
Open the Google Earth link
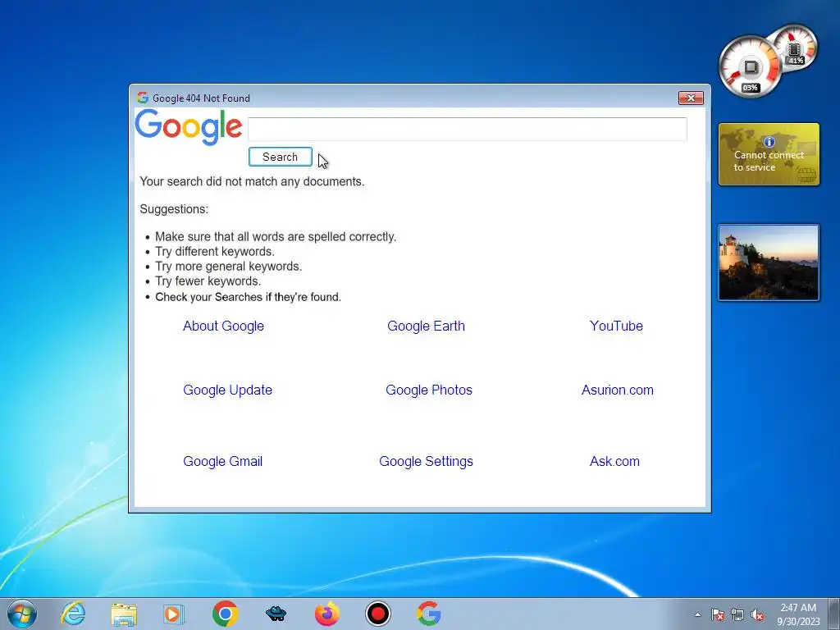point(426,326)
